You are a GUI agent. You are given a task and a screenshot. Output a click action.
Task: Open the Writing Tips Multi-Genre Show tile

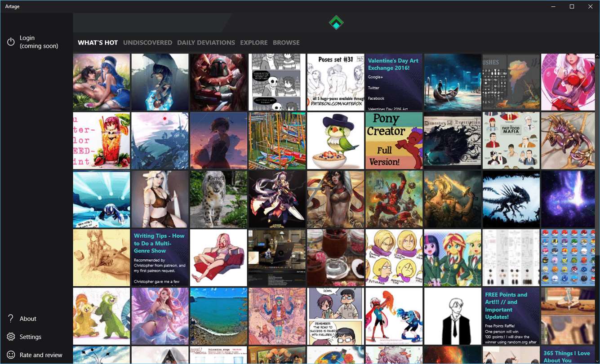(x=160, y=258)
